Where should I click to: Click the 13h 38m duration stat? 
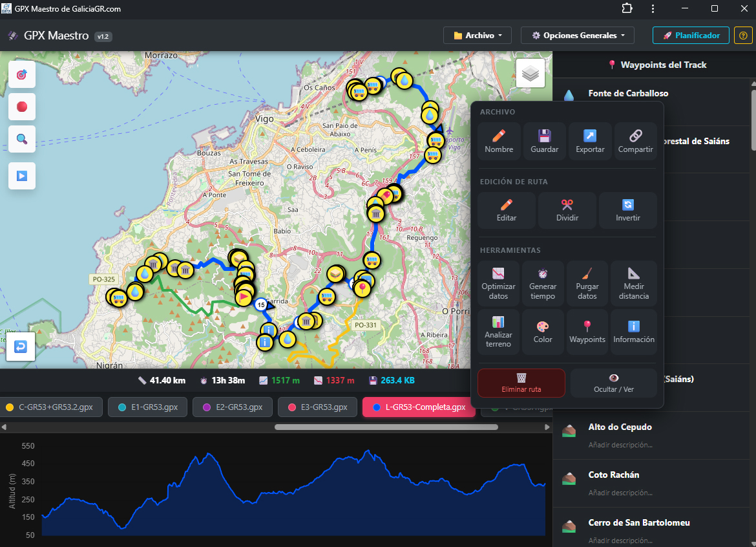(222, 381)
